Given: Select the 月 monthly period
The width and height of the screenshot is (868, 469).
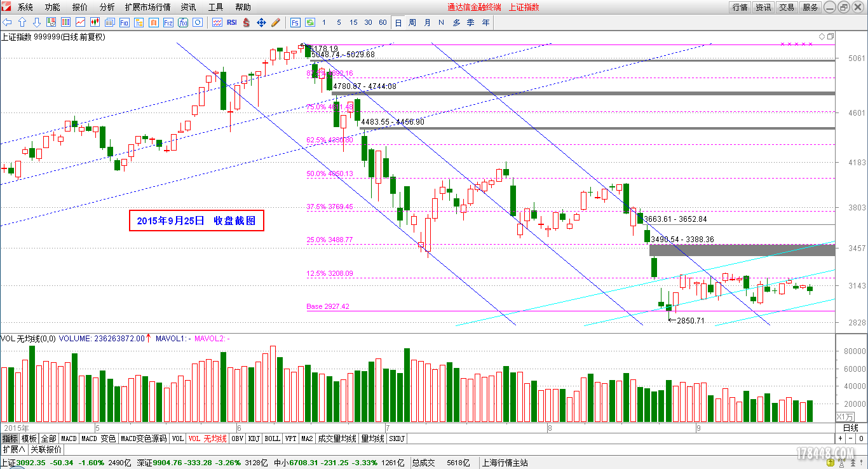Looking at the screenshot, I should (x=427, y=22).
